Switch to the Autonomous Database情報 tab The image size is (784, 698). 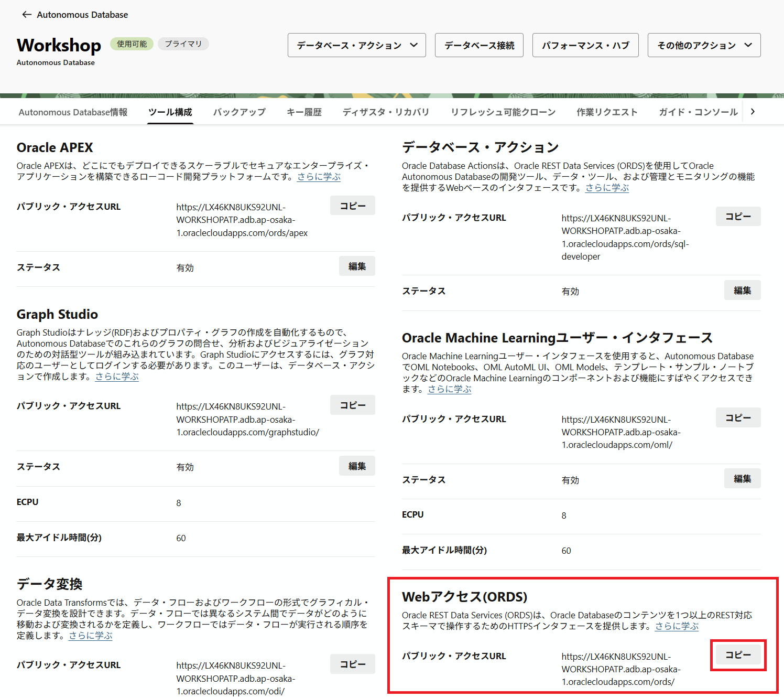point(73,112)
